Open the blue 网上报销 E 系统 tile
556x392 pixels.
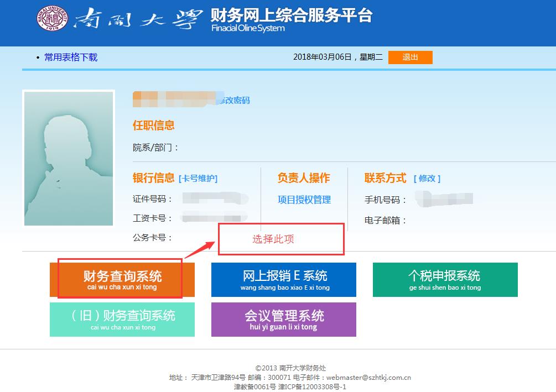284,279
